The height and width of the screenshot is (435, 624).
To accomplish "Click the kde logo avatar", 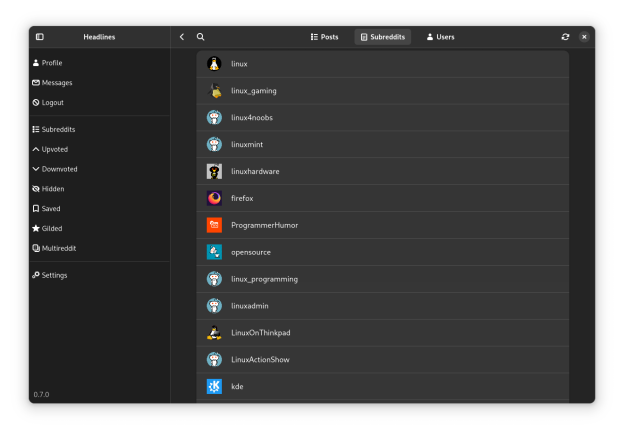I will coord(214,386).
